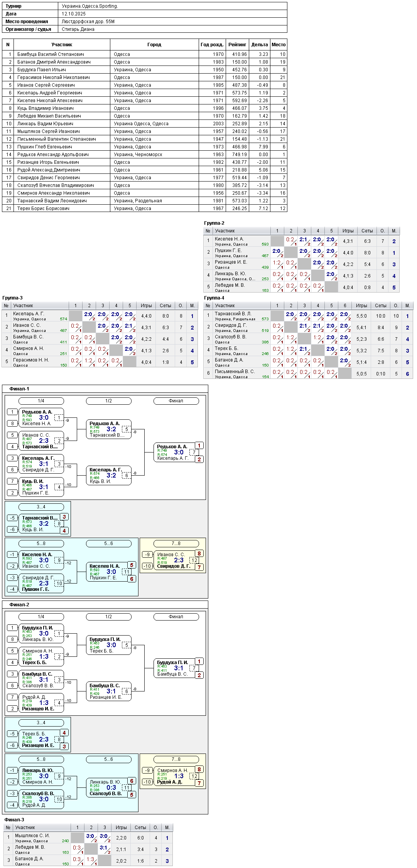Click the 3...4 placement label in Финал-1

(41, 507)
